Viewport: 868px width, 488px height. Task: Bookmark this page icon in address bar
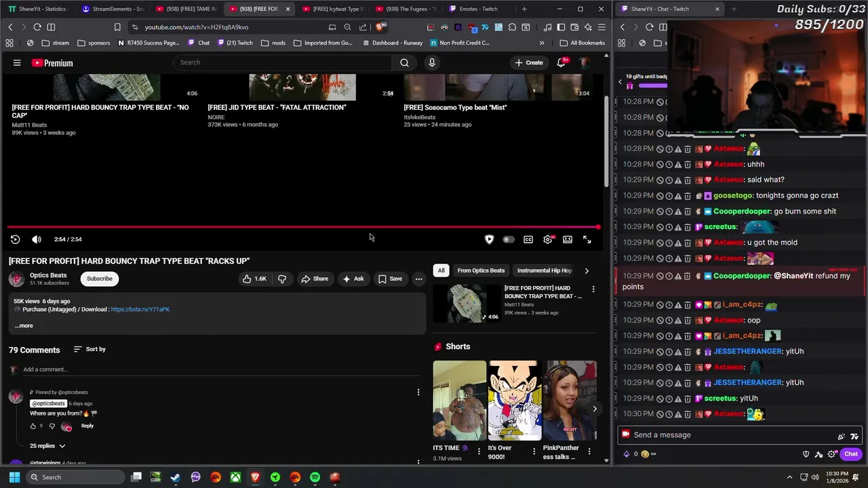point(117,27)
